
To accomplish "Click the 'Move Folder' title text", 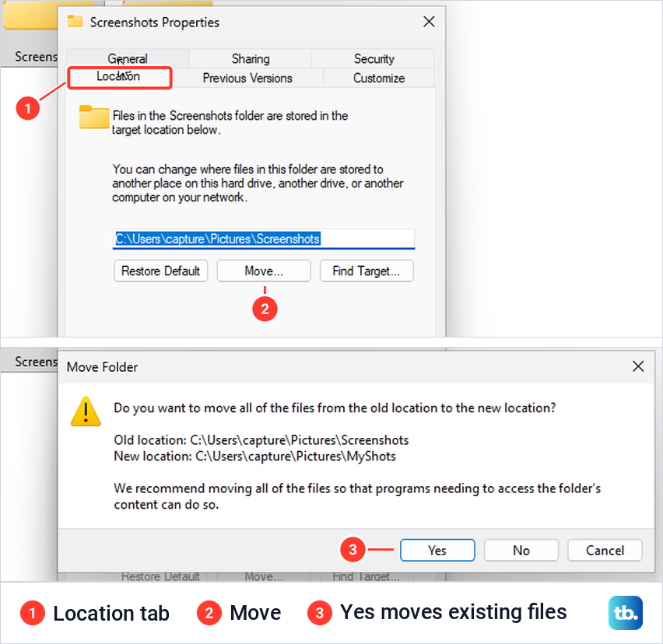I will click(102, 367).
